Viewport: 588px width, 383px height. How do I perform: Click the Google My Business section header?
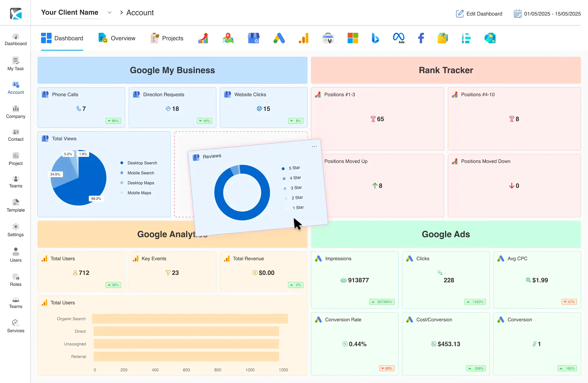tap(173, 70)
